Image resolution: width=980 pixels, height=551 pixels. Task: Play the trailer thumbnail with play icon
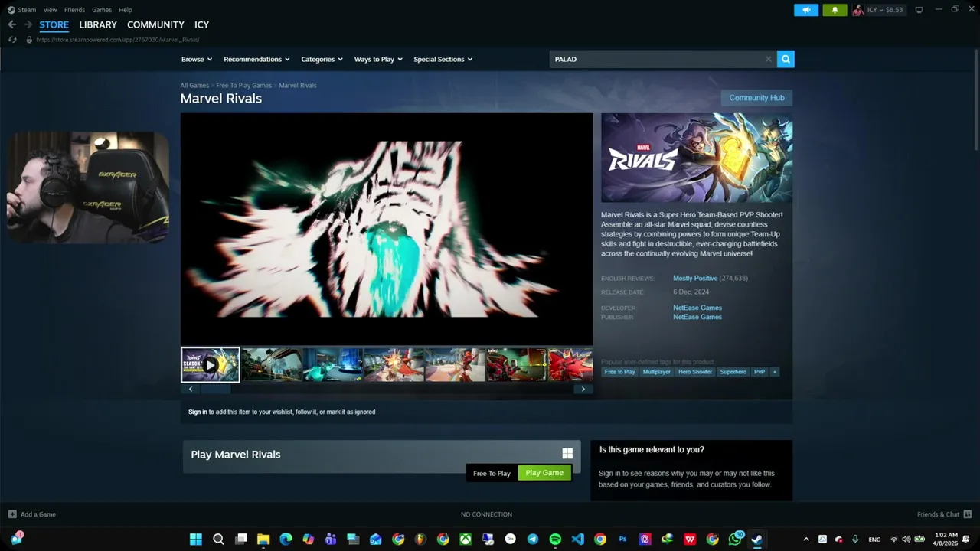point(211,365)
